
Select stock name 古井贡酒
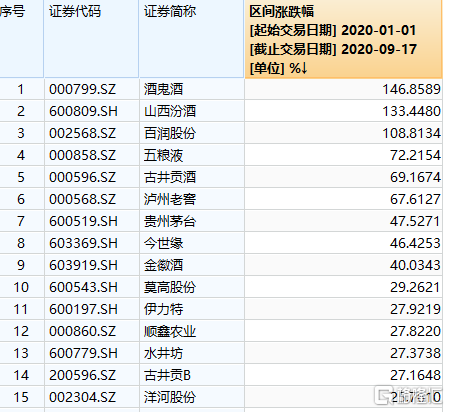pos(170,177)
